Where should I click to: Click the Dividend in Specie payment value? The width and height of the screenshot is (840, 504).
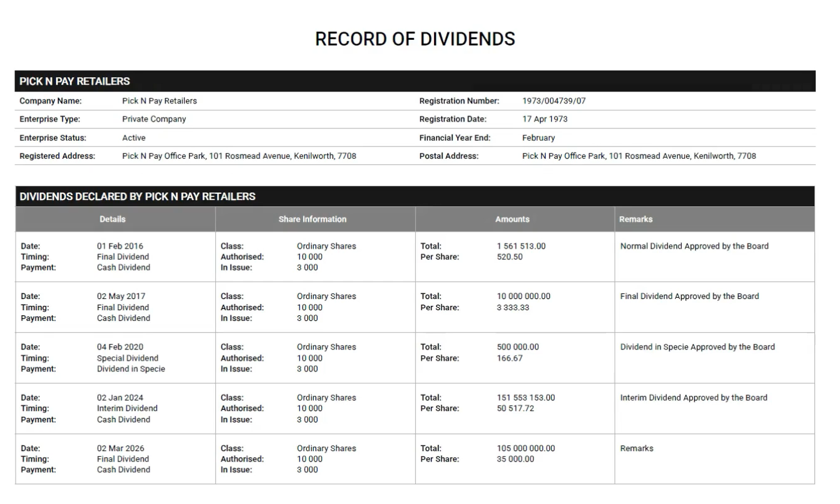[131, 369]
